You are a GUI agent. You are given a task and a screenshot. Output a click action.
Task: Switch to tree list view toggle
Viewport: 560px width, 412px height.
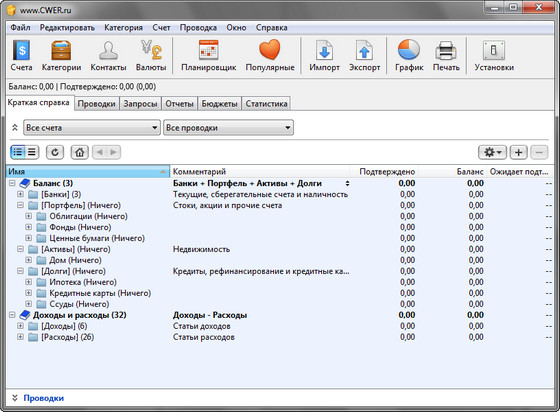point(18,152)
